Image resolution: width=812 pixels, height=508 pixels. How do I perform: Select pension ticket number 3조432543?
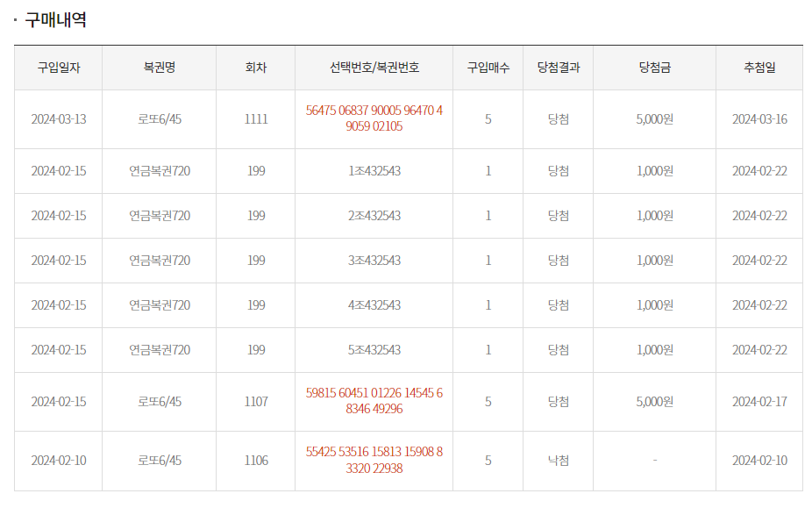(374, 261)
